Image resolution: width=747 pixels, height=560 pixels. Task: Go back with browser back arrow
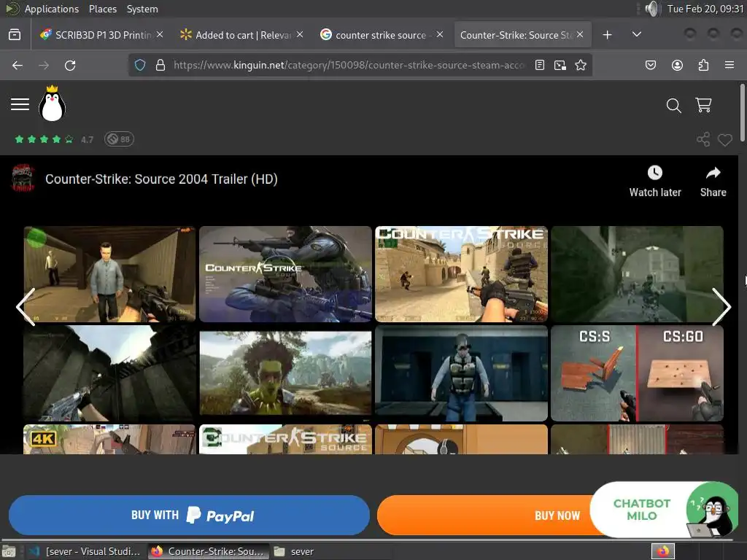click(x=18, y=65)
